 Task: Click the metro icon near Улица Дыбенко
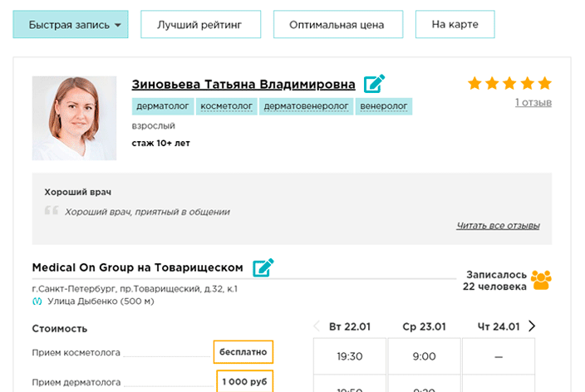click(x=36, y=301)
